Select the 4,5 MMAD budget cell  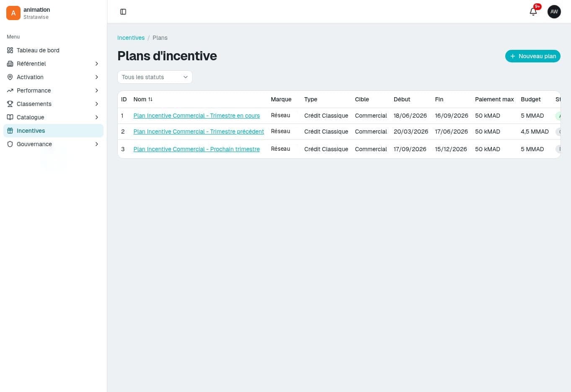535,132
